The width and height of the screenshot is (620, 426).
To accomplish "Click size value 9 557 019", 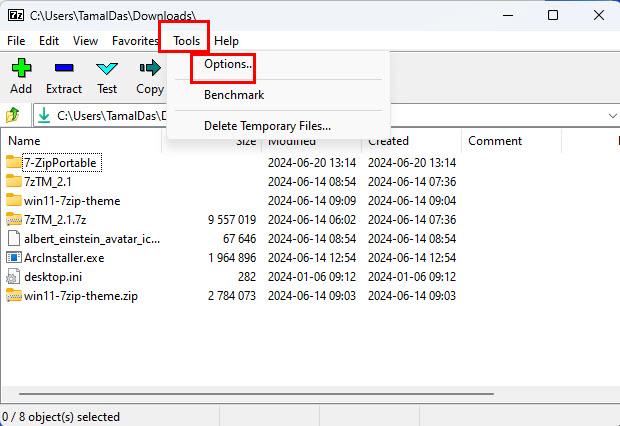I will [232, 220].
